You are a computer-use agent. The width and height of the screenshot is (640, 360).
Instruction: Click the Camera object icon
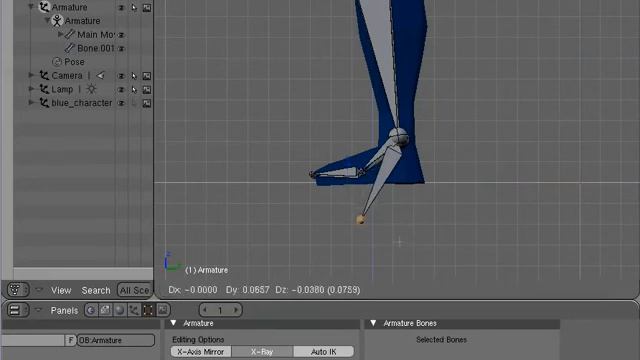[x=44, y=75]
